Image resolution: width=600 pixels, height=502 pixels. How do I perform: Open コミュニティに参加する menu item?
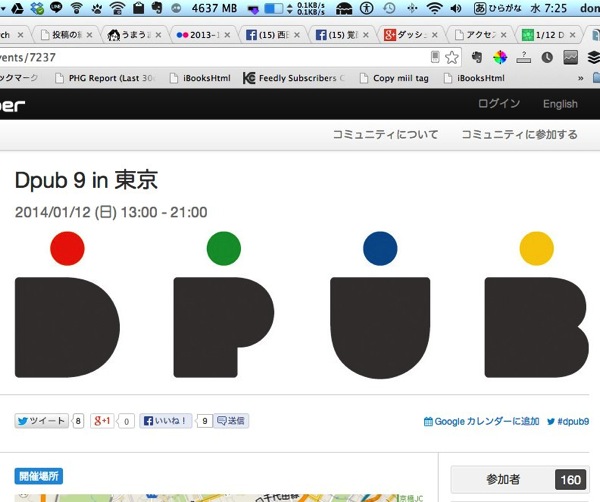[x=519, y=135]
